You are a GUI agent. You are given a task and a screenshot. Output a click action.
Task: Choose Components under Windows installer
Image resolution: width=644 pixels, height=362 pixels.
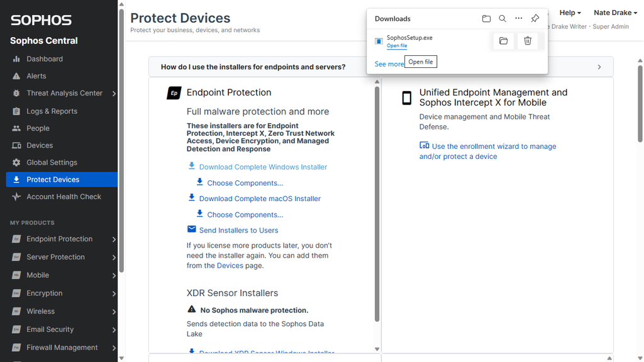click(x=245, y=183)
